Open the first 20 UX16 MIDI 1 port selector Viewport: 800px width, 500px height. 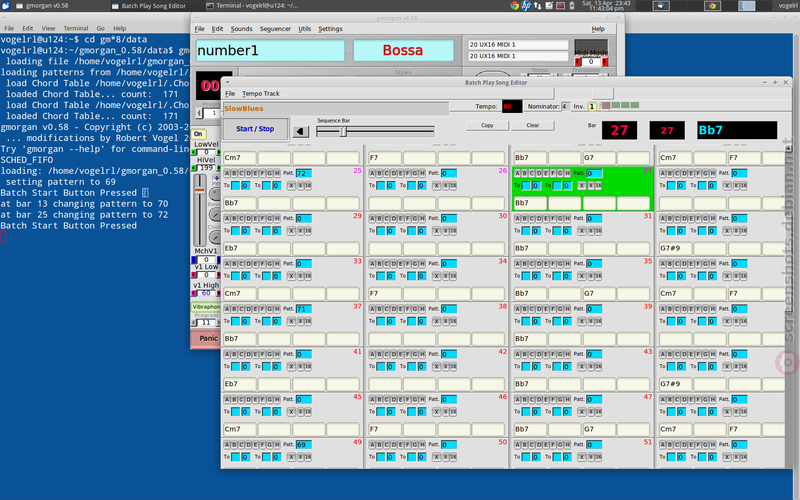518,45
